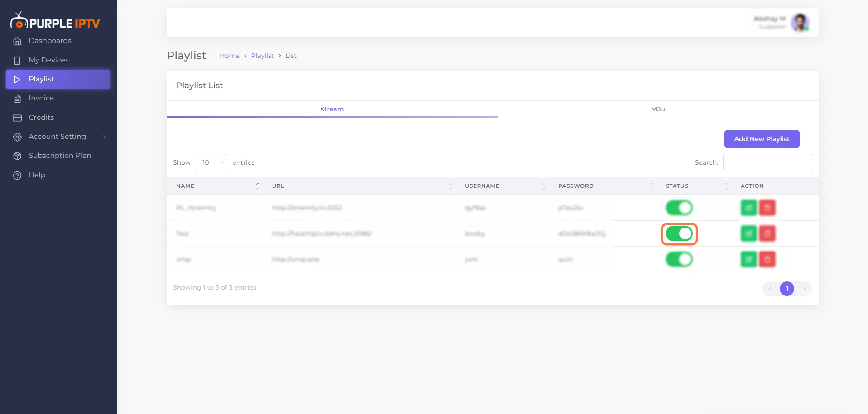Click the Dashboards home icon
The height and width of the screenshot is (414, 868).
point(17,41)
